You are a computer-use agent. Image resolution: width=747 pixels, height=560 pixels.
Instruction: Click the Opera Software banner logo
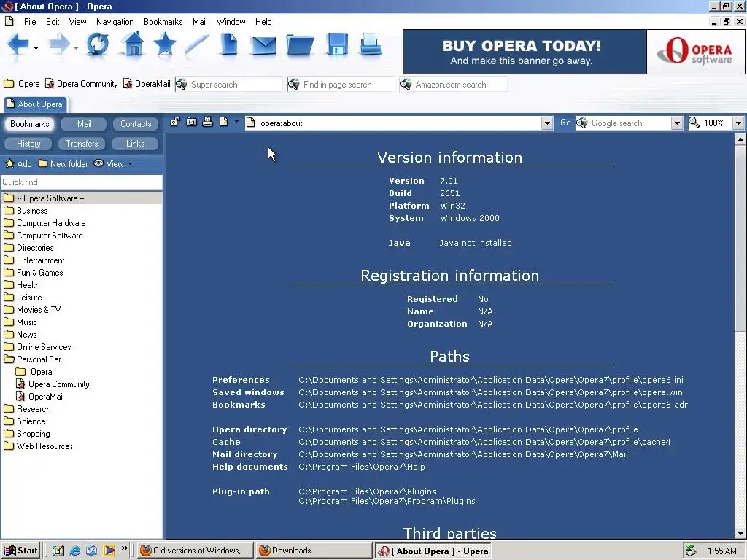695,52
